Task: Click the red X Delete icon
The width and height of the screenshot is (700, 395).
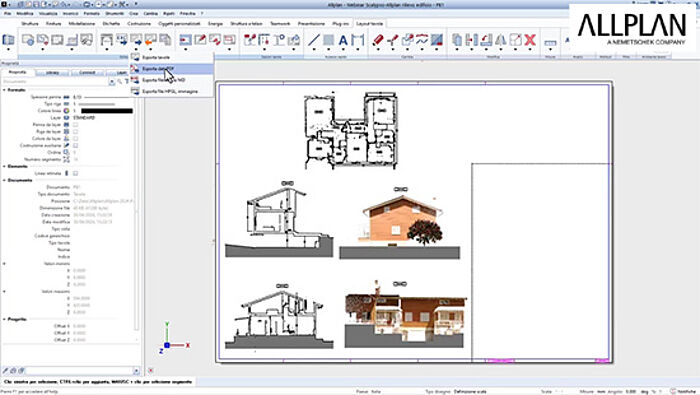Action: point(530,40)
